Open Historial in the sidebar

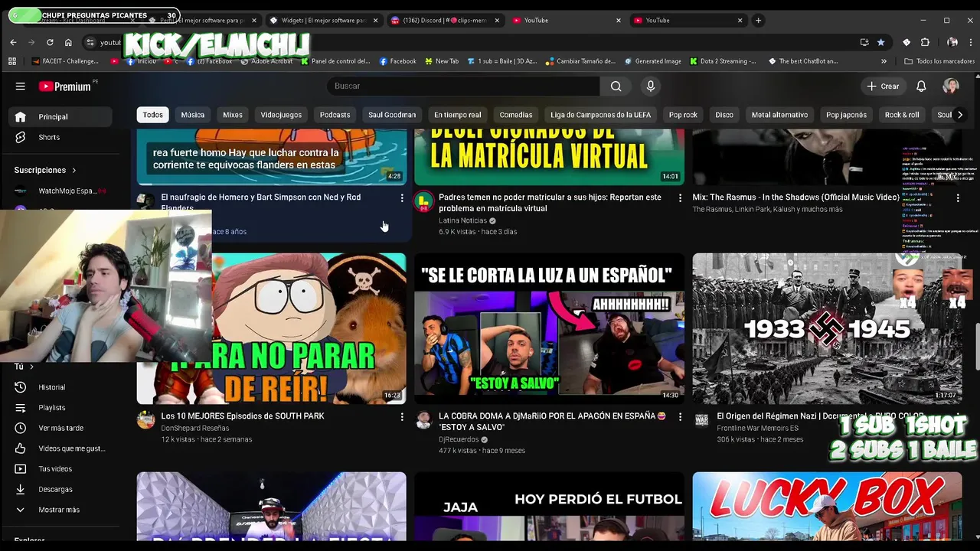pos(60,387)
